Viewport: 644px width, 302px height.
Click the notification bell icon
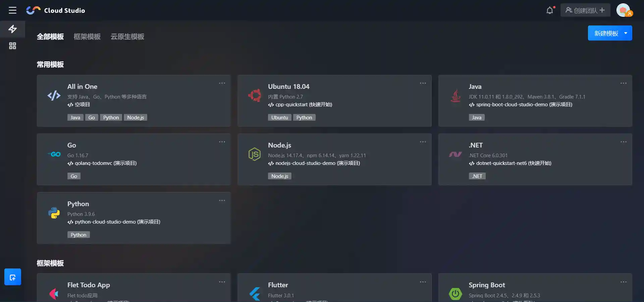coord(549,10)
